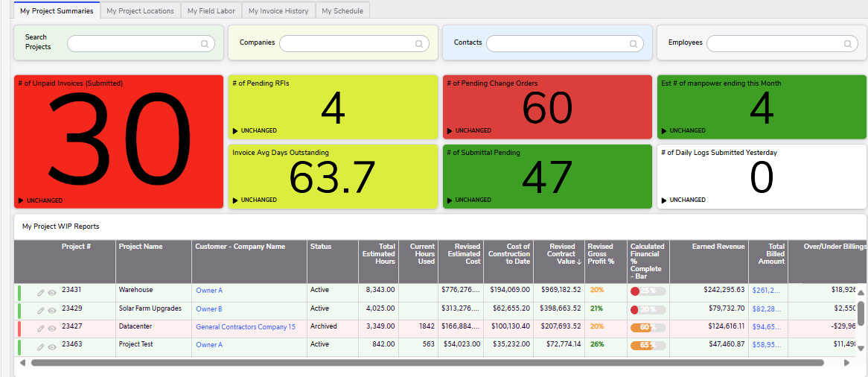Sort by the Project Name column header

coord(141,247)
